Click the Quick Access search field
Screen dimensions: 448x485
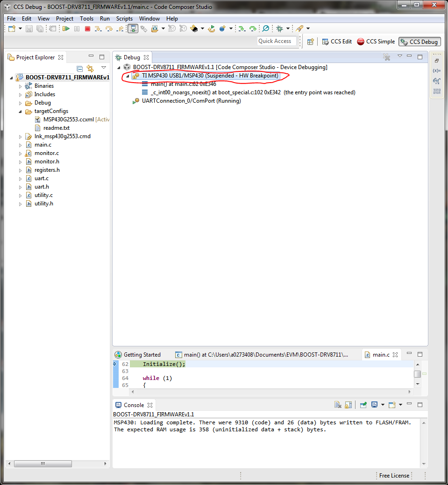(x=277, y=41)
